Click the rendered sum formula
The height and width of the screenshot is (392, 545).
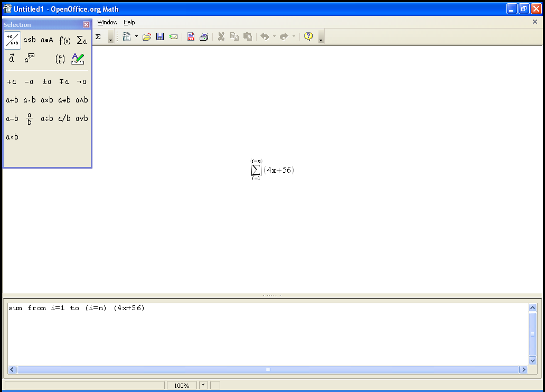272,170
